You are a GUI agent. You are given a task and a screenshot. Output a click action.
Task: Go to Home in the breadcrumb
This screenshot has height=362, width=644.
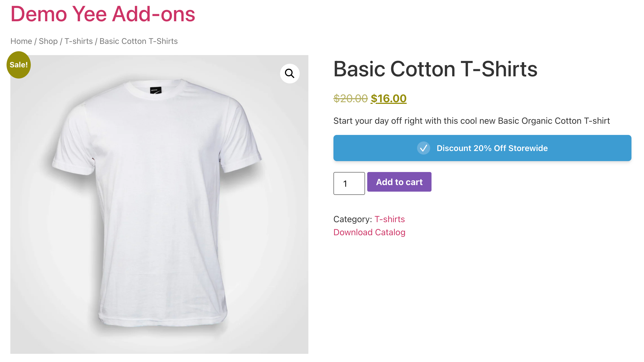coord(21,41)
